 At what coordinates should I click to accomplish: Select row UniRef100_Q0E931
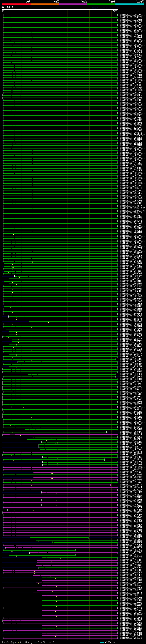(131, 125)
